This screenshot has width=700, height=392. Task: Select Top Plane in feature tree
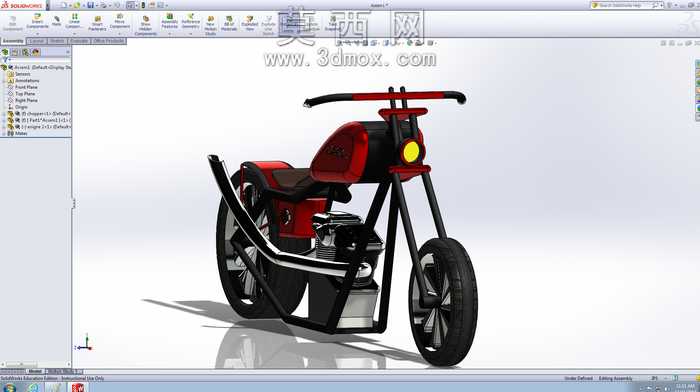point(25,94)
